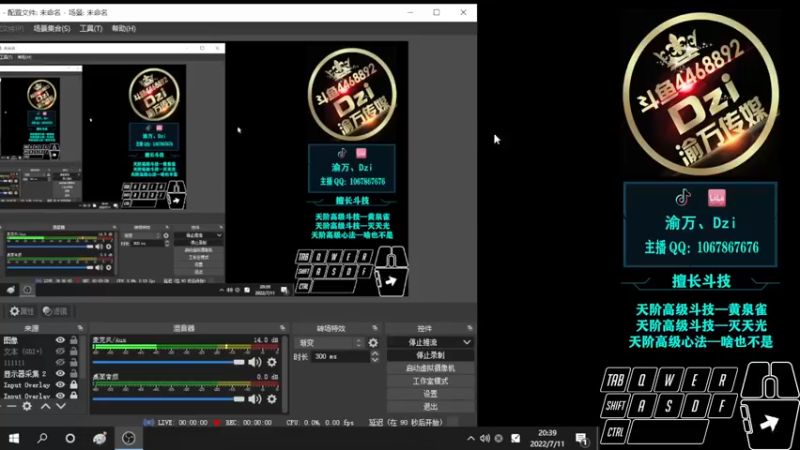Click the LIVE streaming status icon
Screen dimensions: 800x450
148,422
